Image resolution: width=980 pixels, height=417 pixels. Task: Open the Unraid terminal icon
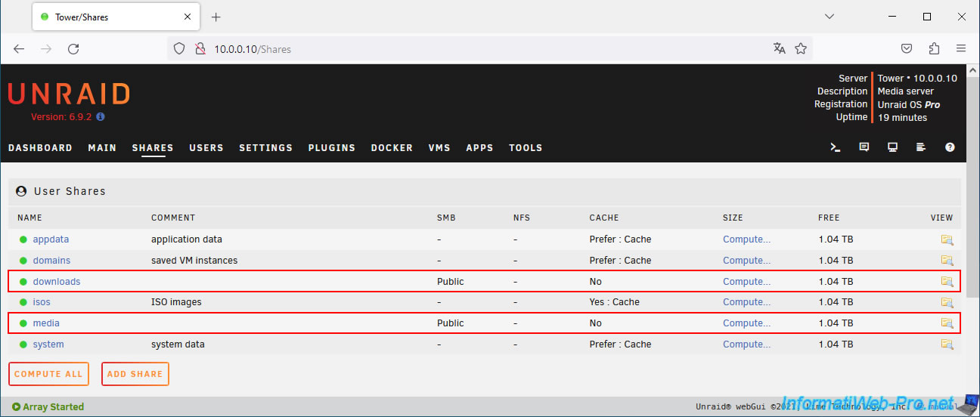(x=836, y=148)
